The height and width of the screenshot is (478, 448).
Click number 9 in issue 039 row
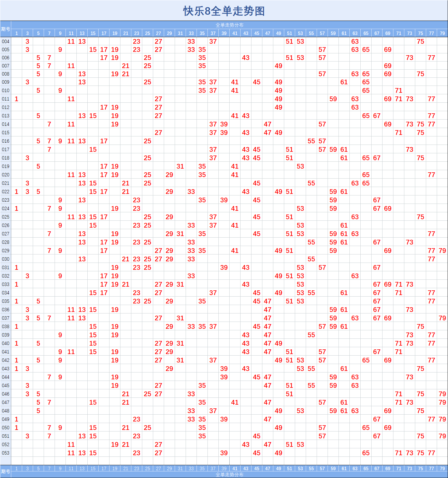click(x=60, y=335)
